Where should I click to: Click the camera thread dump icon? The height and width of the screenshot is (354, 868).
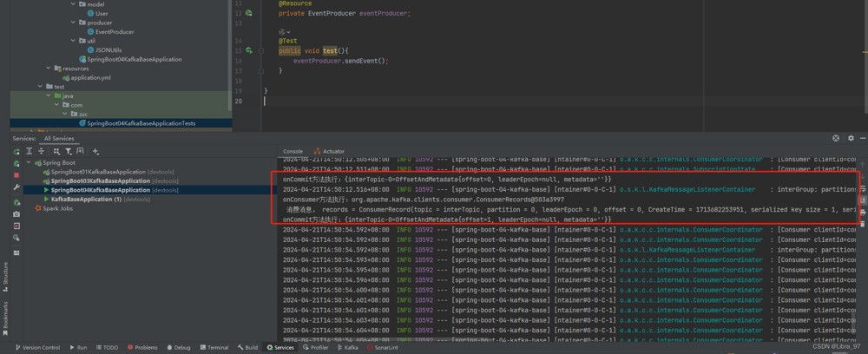pos(16,214)
